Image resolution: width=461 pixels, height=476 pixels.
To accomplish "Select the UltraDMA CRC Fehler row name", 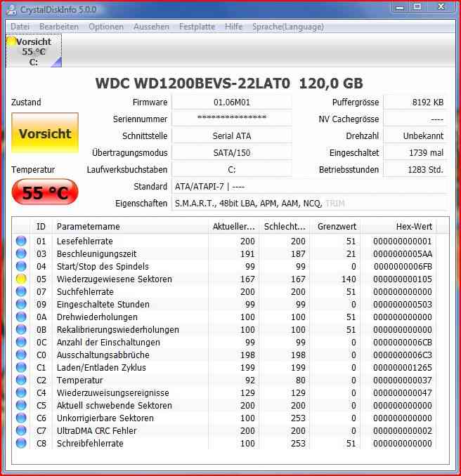I will 97,430.
